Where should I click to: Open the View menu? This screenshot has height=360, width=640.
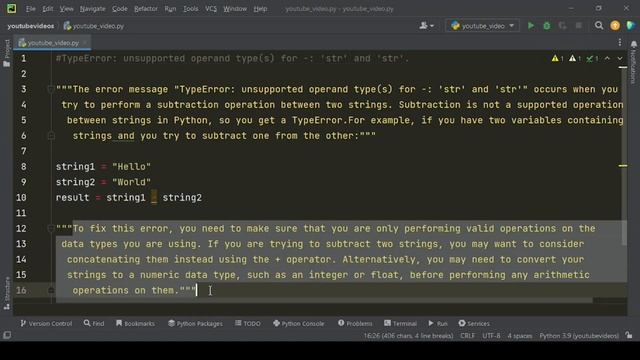(66, 9)
